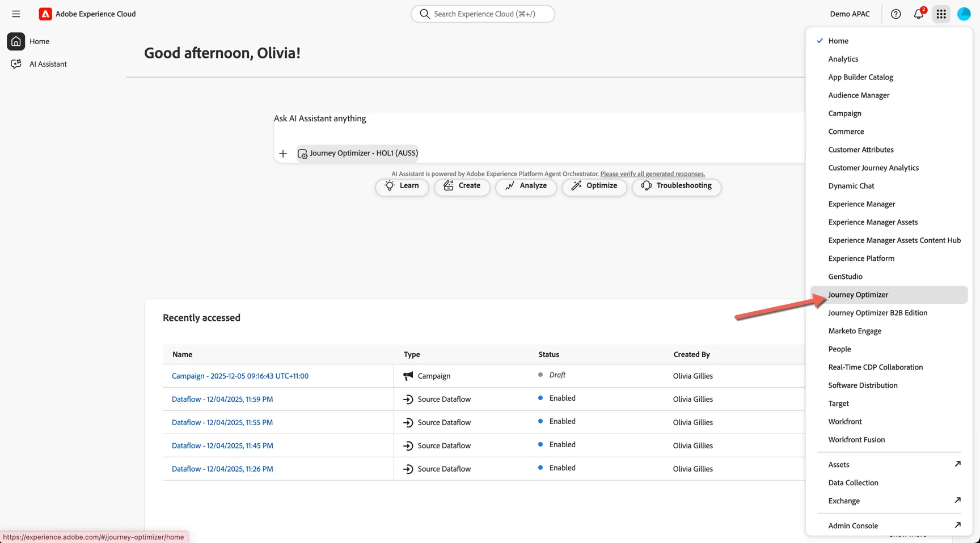Click Please verify all generated responses link

click(652, 174)
